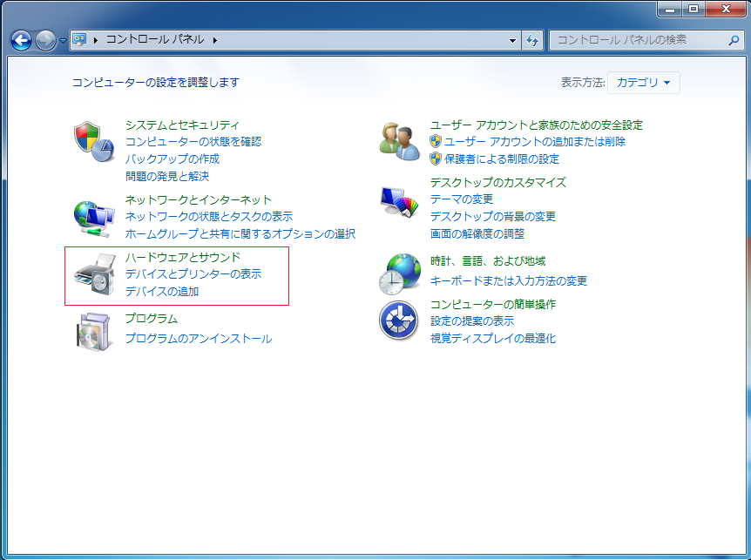Image resolution: width=751 pixels, height=560 pixels.
Task: Open キーボードまたは入力方法の変更 link
Action: click(x=509, y=280)
